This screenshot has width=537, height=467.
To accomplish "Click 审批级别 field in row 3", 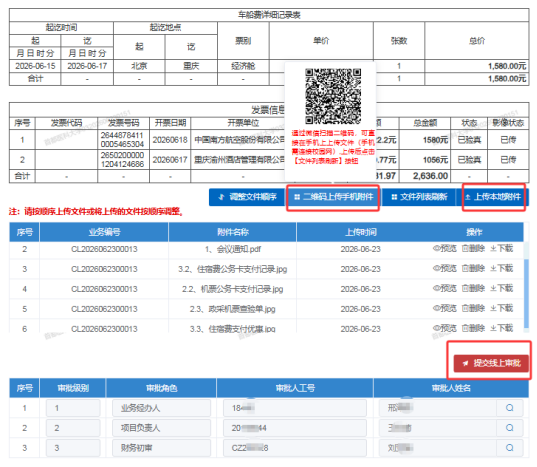I will (73, 447).
